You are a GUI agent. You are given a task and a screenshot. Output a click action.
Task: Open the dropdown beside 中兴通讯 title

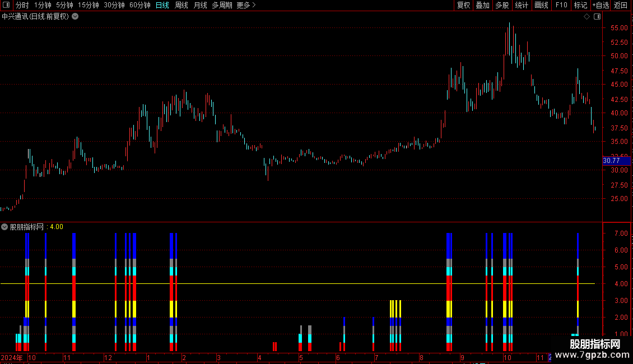(x=75, y=17)
